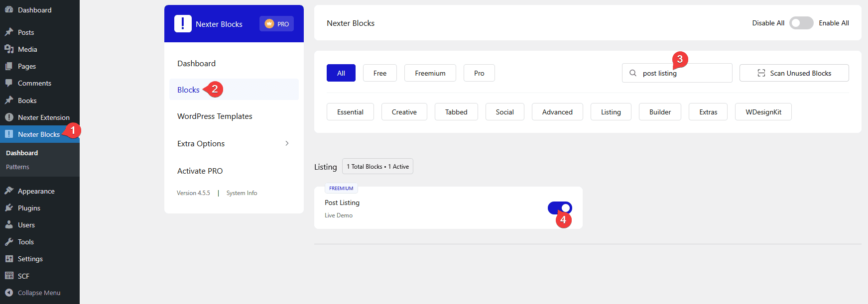Viewport: 868px width, 304px height.
Task: Click the Appearance paintbrush icon
Action: [9, 191]
